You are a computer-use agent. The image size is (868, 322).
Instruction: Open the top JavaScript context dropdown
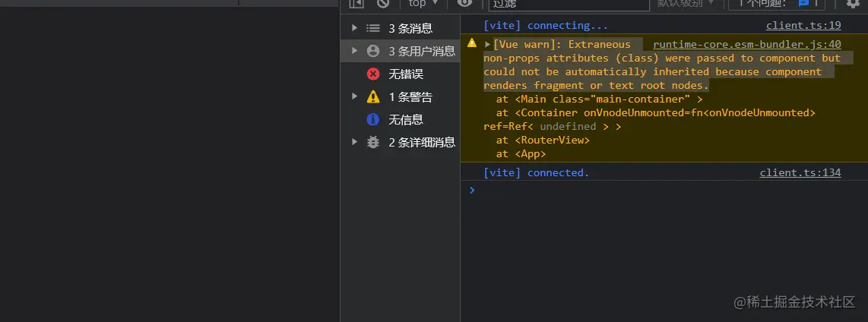423,3
